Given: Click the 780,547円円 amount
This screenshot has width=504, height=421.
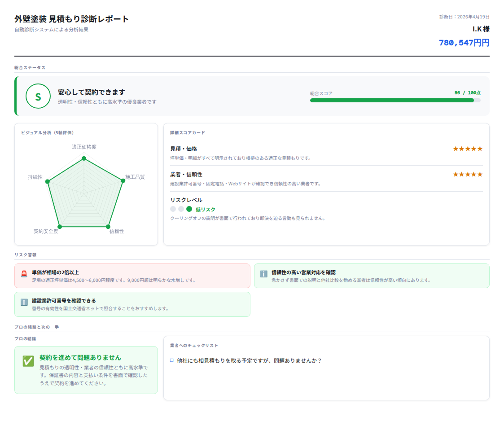Looking at the screenshot, I should (x=464, y=43).
